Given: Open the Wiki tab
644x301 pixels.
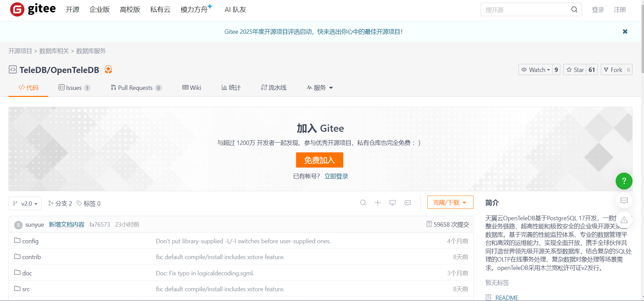Looking at the screenshot, I should tap(192, 88).
